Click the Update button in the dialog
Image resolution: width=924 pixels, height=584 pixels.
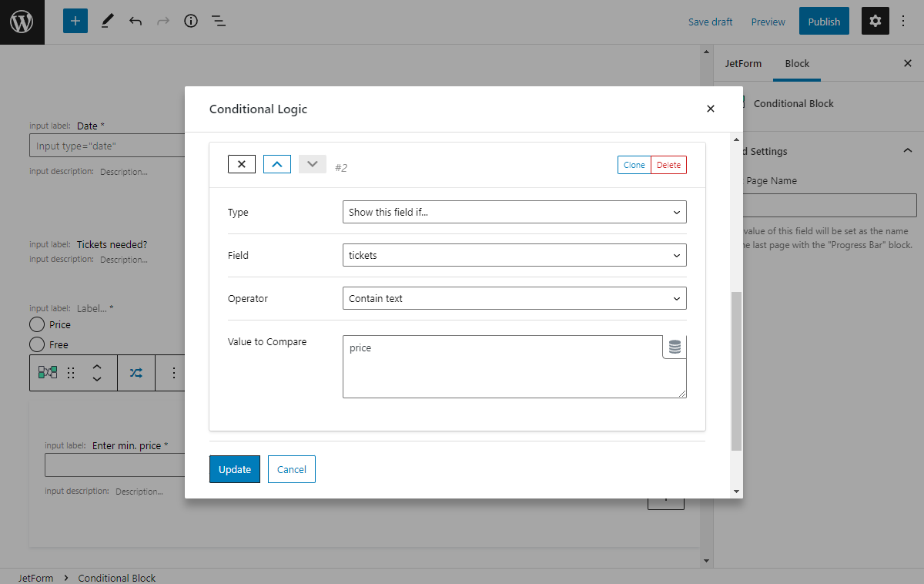coord(234,469)
